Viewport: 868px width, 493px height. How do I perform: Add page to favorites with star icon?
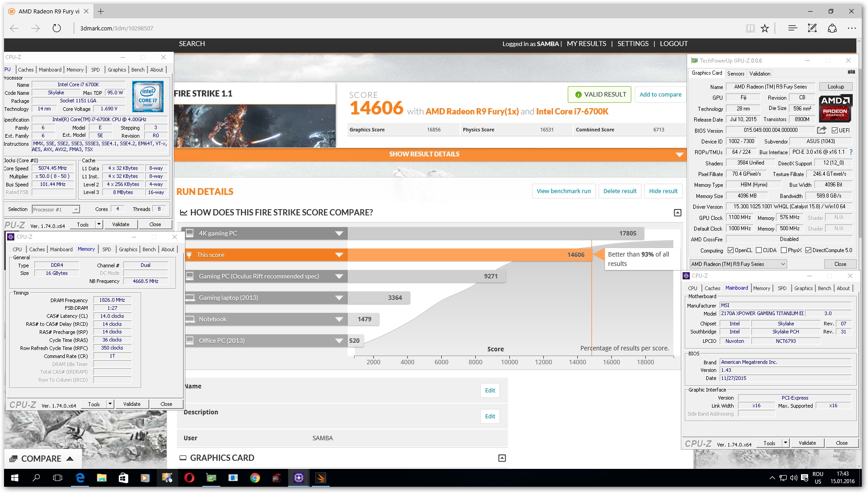tap(765, 28)
